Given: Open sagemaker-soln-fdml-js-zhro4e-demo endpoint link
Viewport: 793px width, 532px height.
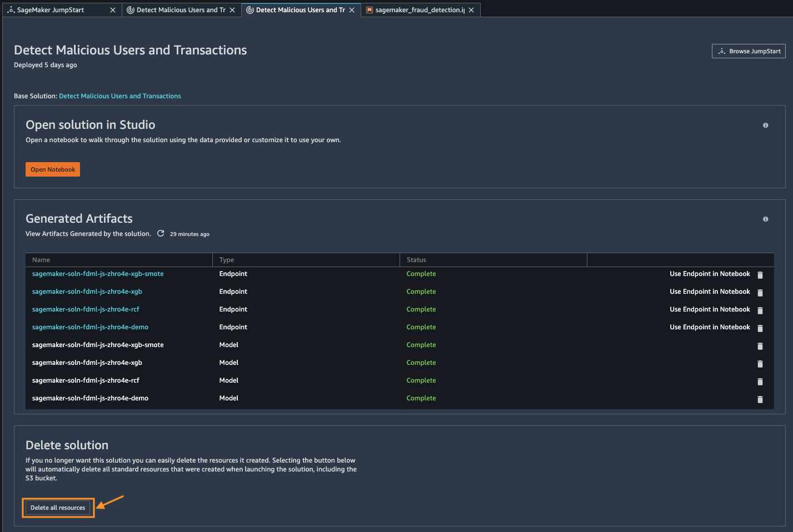Looking at the screenshot, I should click(90, 327).
